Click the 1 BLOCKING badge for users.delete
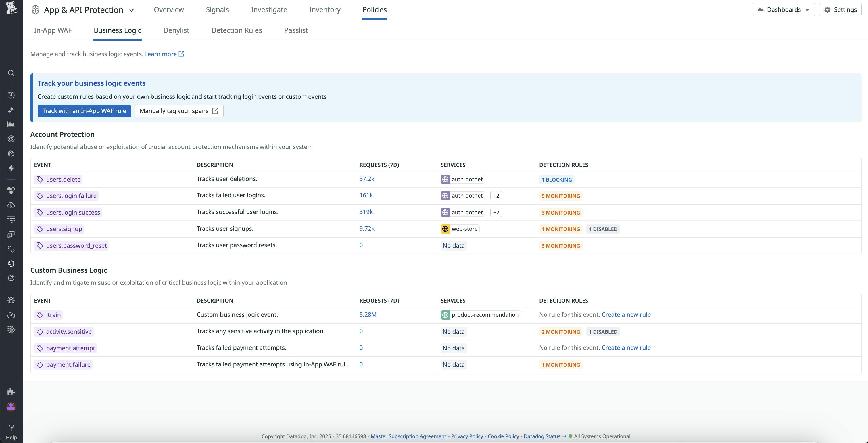 tap(556, 180)
